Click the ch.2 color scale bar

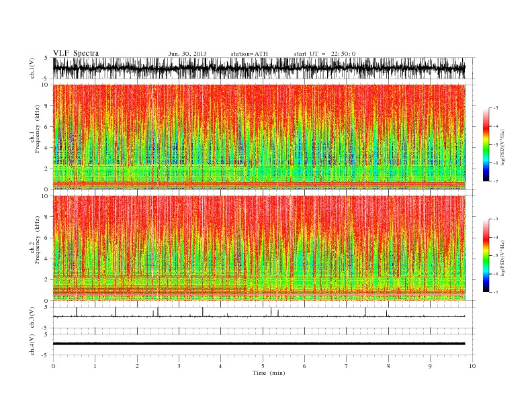point(486,256)
